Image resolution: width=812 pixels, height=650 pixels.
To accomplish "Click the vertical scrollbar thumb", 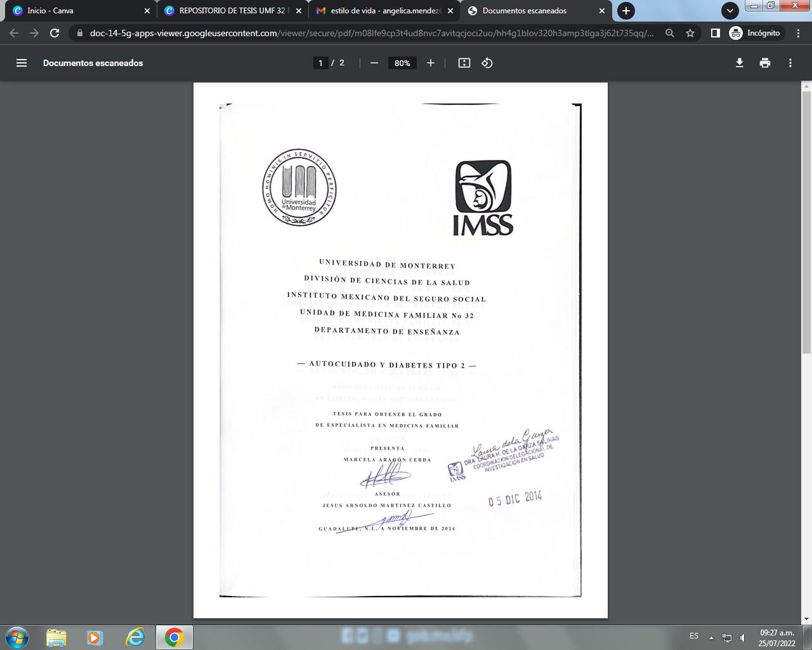I will tap(806, 222).
